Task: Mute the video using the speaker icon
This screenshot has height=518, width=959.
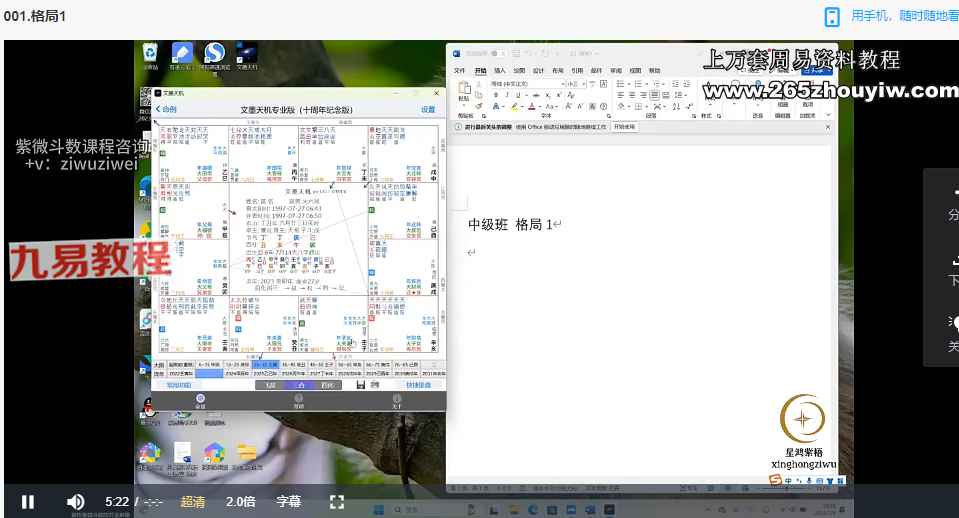Action: pos(75,501)
